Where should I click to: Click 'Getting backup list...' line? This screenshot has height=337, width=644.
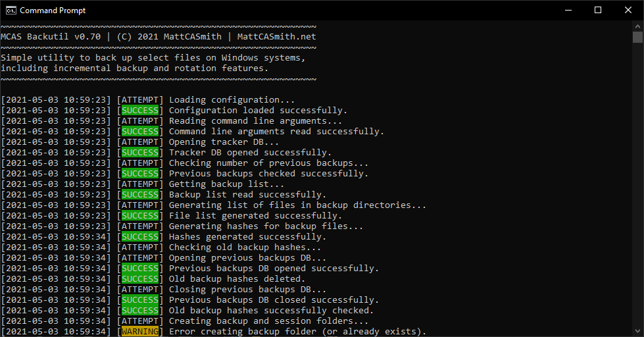pos(226,184)
